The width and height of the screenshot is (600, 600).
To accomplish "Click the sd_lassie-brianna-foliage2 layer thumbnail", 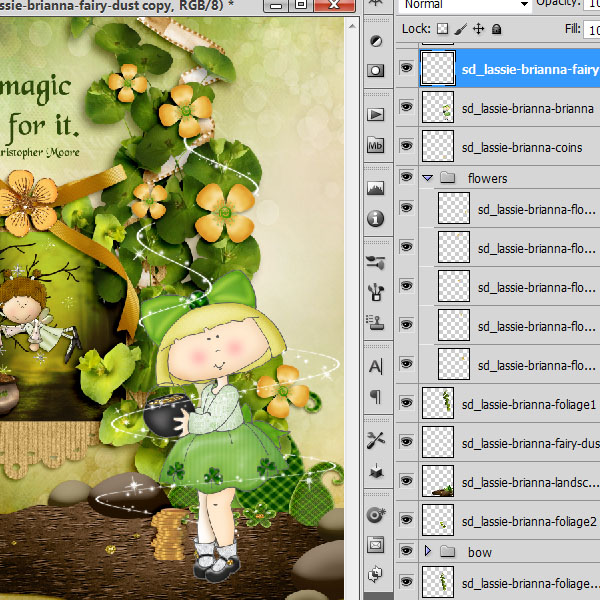I will (438, 520).
